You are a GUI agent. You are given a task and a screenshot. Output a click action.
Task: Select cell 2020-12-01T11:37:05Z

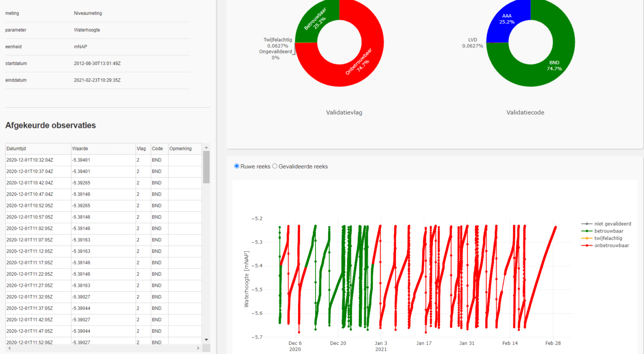[x=38, y=308]
